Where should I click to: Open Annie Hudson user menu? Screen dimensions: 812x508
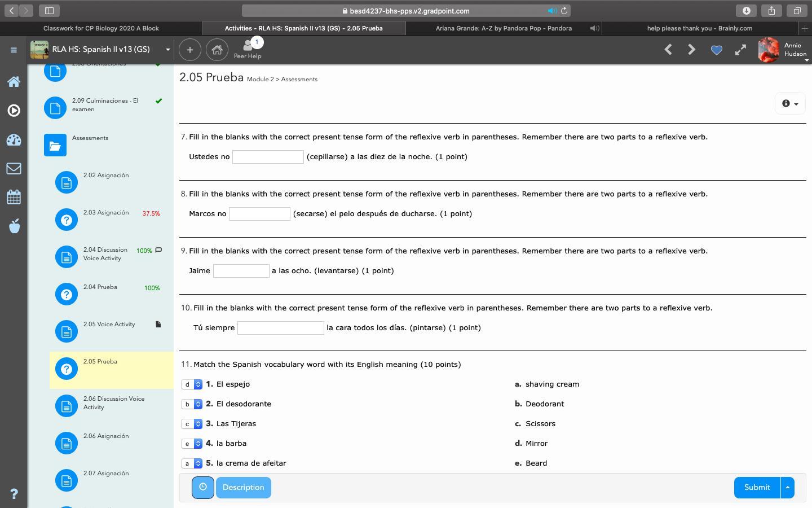(x=795, y=50)
